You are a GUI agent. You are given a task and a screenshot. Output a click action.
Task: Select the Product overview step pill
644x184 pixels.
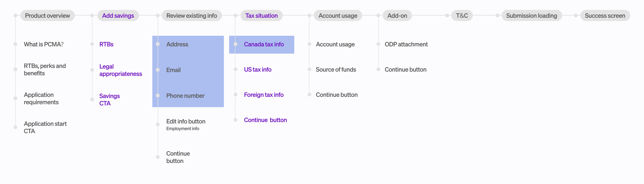[x=48, y=16]
